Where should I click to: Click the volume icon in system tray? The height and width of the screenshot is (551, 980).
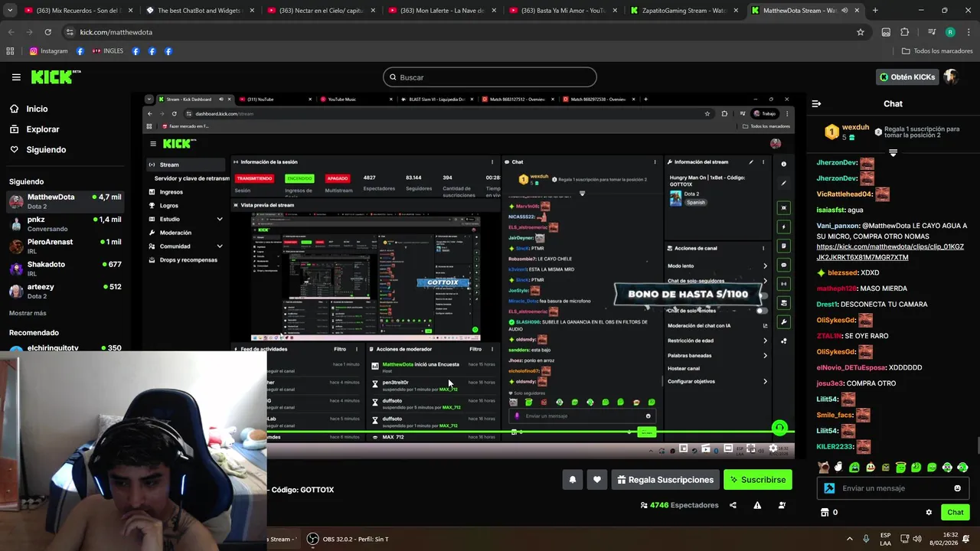pos(918,539)
